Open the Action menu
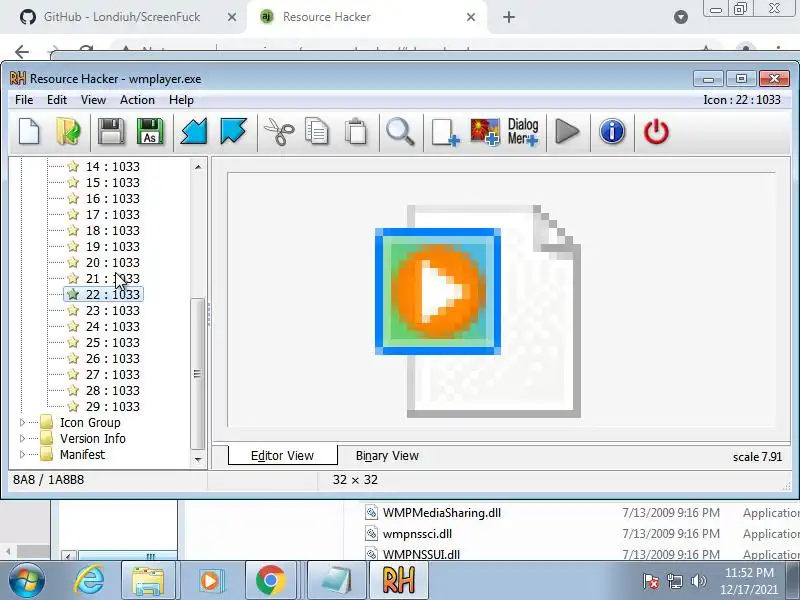The width and height of the screenshot is (800, 600). pyautogui.click(x=137, y=100)
